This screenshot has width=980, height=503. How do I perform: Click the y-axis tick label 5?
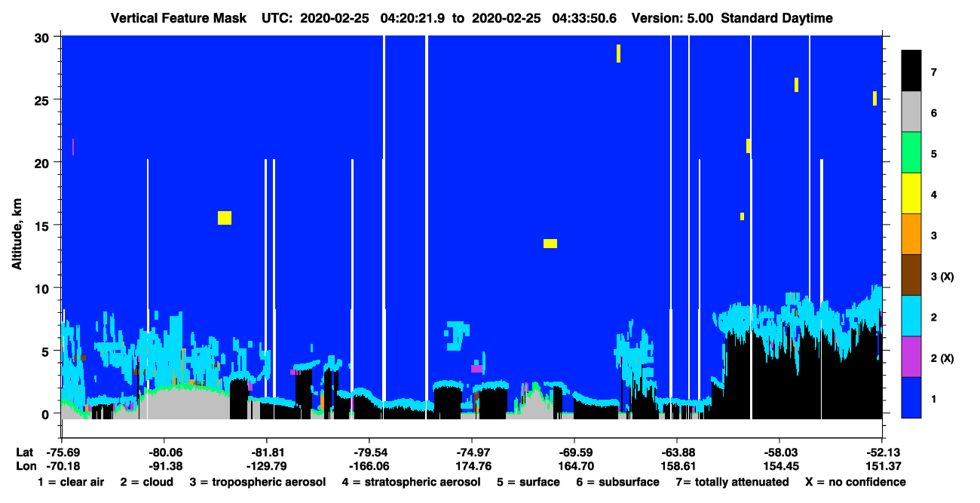coord(47,351)
